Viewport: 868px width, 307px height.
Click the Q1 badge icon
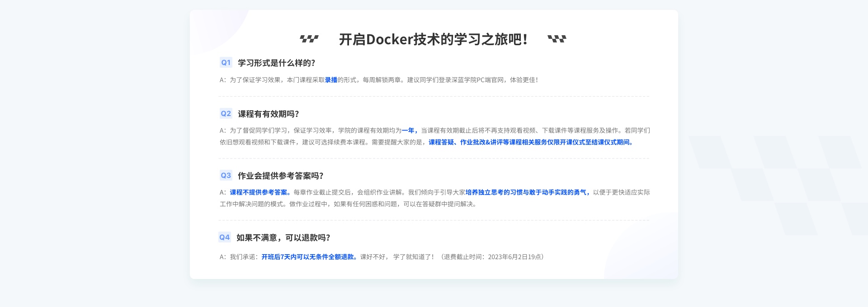[x=226, y=63]
